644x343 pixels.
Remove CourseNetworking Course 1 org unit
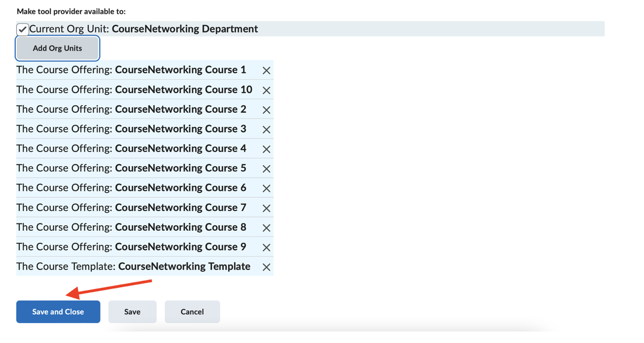266,70
